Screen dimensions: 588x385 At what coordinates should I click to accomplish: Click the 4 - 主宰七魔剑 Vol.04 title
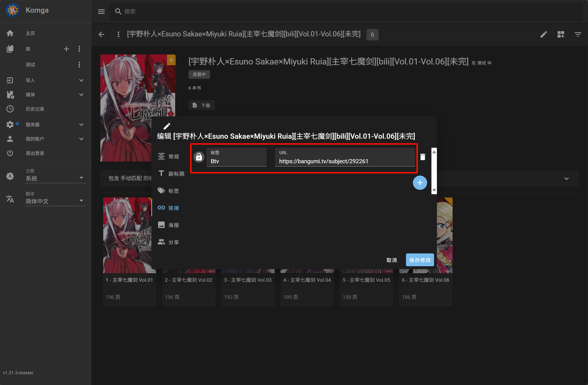pos(307,280)
